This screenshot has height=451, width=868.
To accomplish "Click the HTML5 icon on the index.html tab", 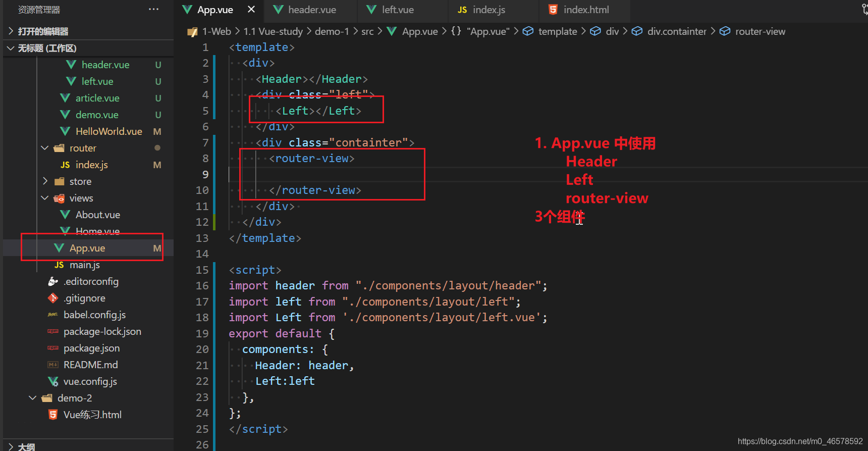I will (553, 10).
